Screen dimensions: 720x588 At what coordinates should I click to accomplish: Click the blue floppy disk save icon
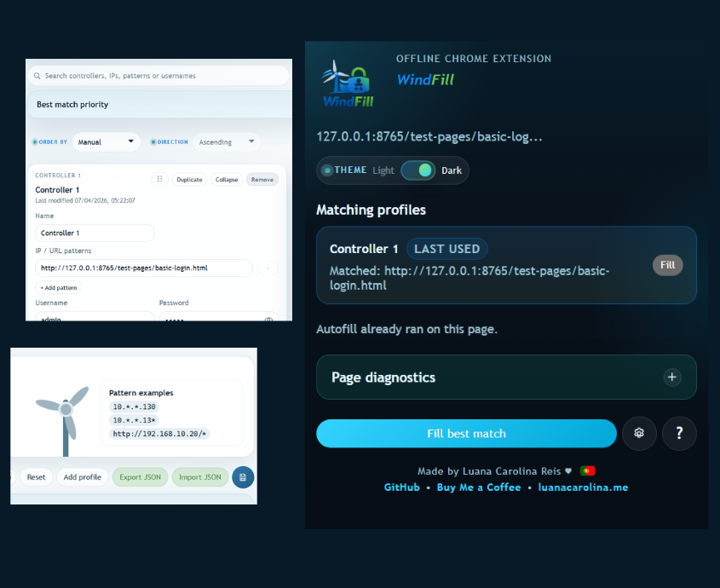pyautogui.click(x=243, y=477)
